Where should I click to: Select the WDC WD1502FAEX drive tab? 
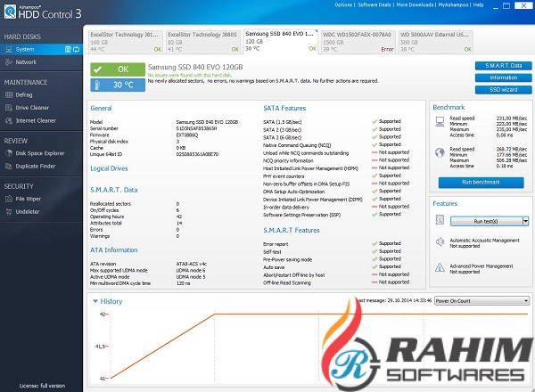[x=358, y=42]
